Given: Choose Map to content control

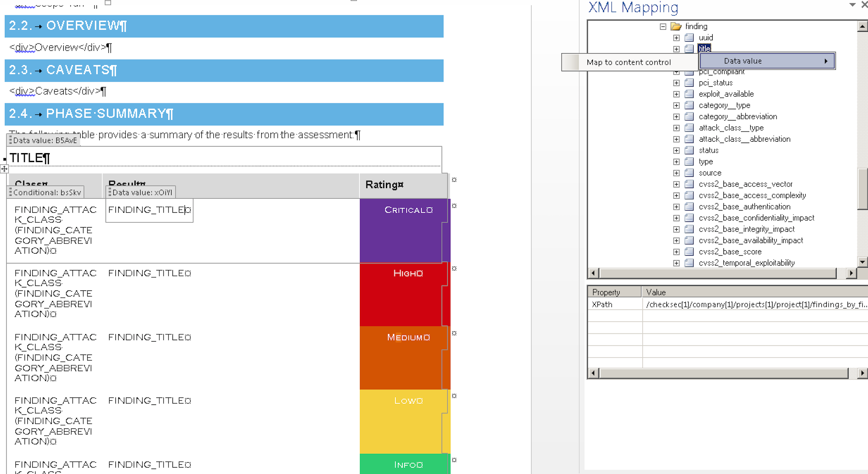Looking at the screenshot, I should [x=628, y=62].
